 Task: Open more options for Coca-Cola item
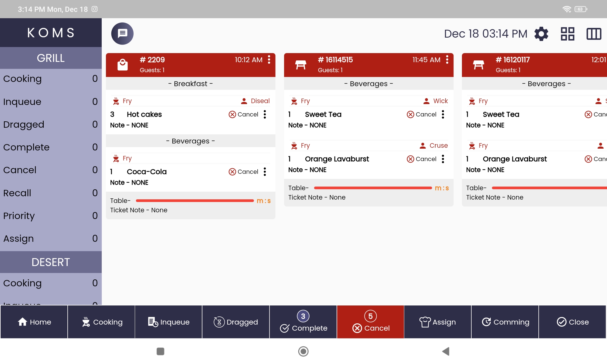(265, 172)
